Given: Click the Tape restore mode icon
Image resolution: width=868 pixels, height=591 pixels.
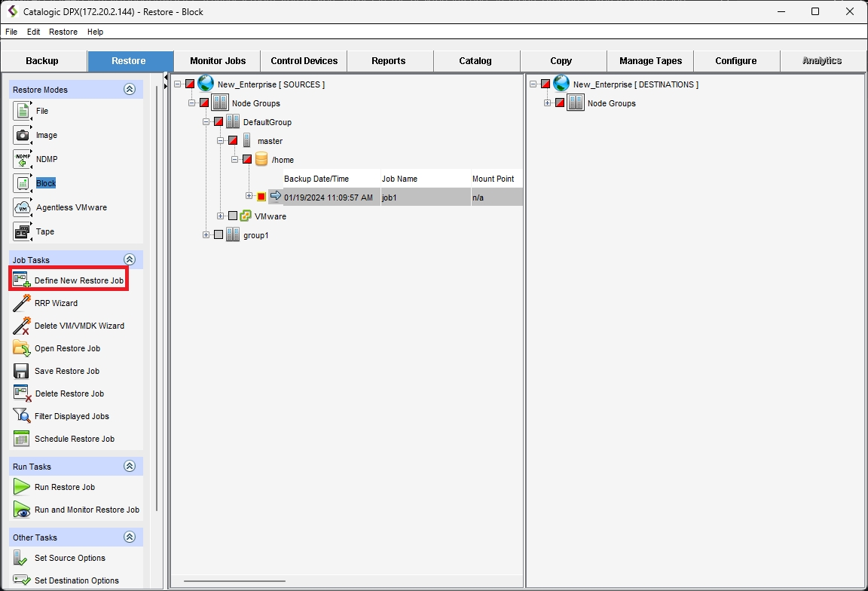Looking at the screenshot, I should pyautogui.click(x=23, y=231).
